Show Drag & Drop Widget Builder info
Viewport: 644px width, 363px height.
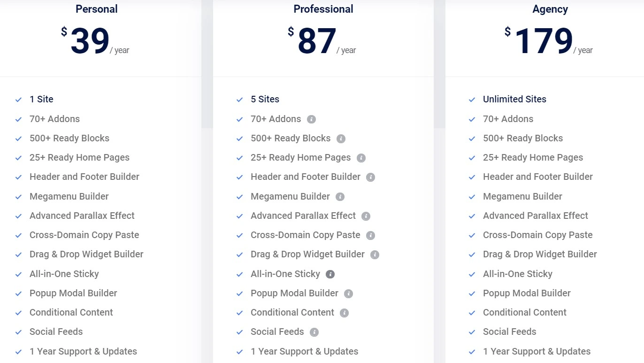pos(375,255)
